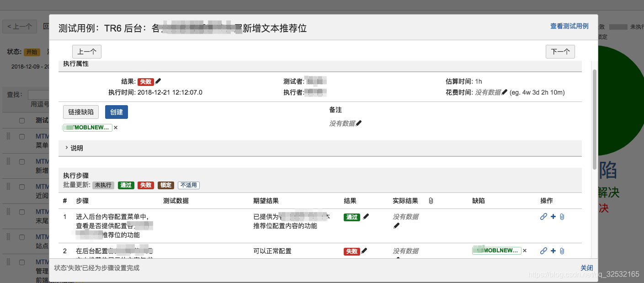Click step 1 attachment paperclip icon
Image resolution: width=644 pixels, height=283 pixels.
pyautogui.click(x=562, y=217)
